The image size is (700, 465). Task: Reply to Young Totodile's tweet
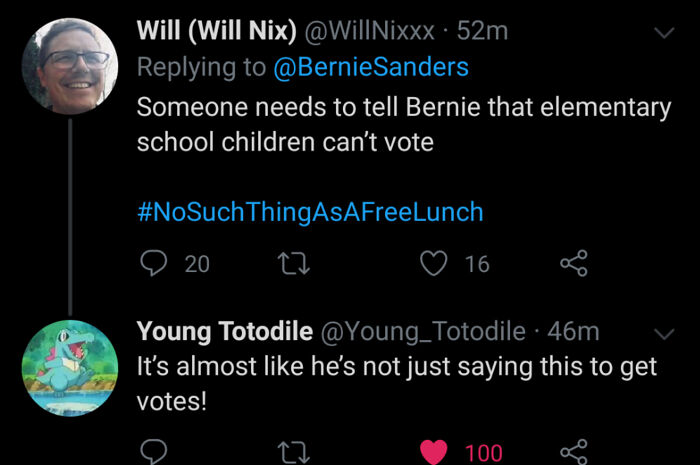153,453
